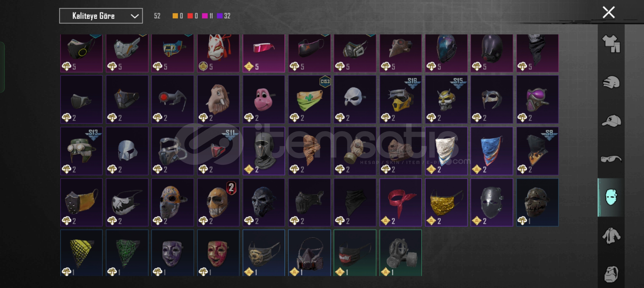Open the Kaliteye Göre sort dropdown
The image size is (644, 288).
(x=101, y=16)
